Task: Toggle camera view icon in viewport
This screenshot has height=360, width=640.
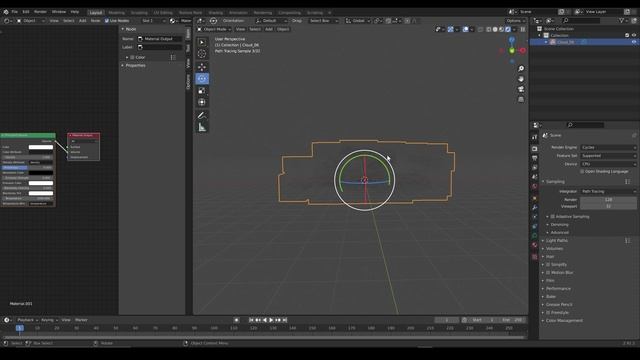Action: 521,89
